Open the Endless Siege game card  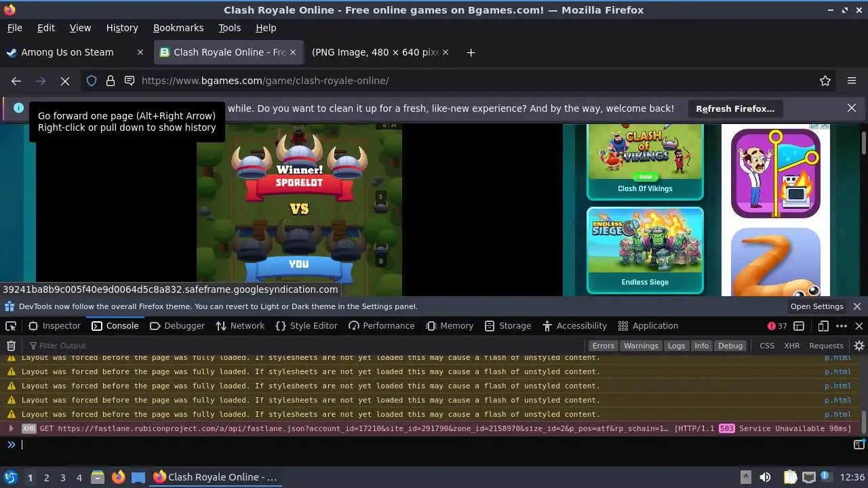[x=645, y=250]
